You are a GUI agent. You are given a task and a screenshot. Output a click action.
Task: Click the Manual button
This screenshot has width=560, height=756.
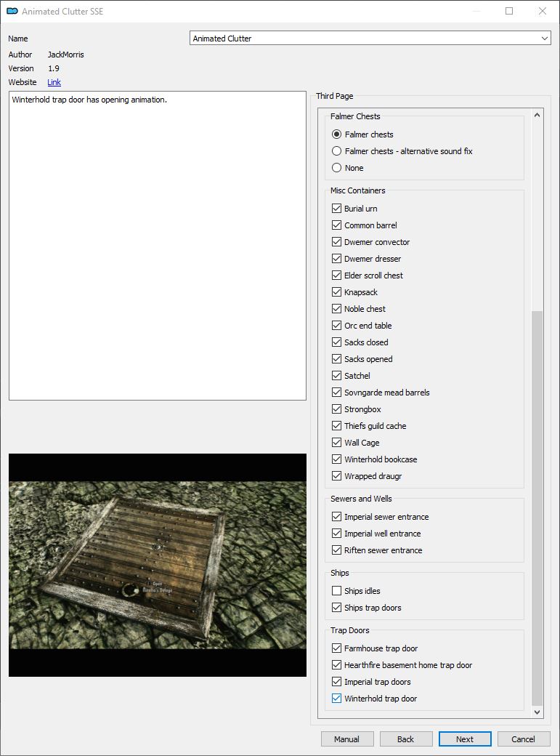347,739
